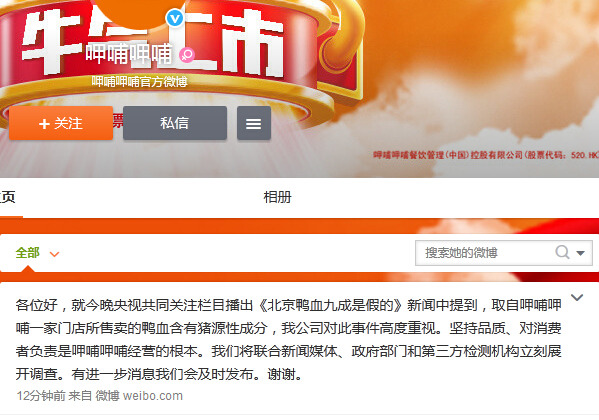Expand the post options chevron
Viewport: 599px width, 420px height.
click(577, 297)
